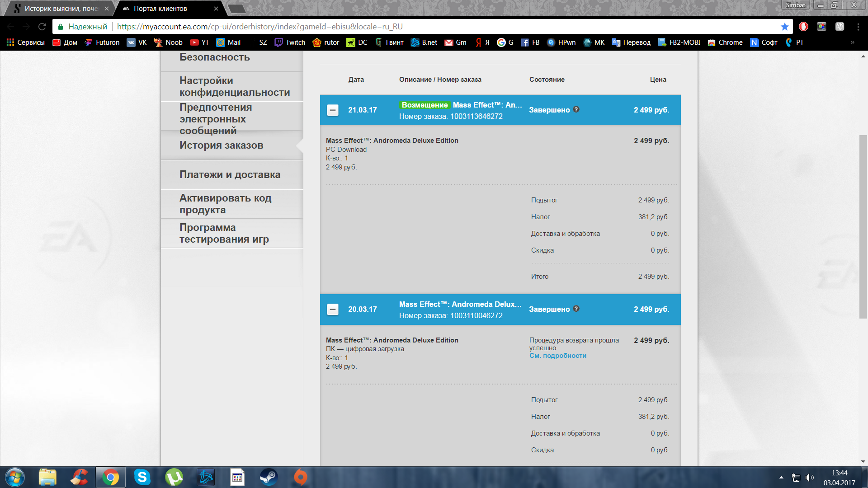Image resolution: width=868 pixels, height=488 pixels.
Task: Click the scrollbar down arrow
Action: pos(863,461)
